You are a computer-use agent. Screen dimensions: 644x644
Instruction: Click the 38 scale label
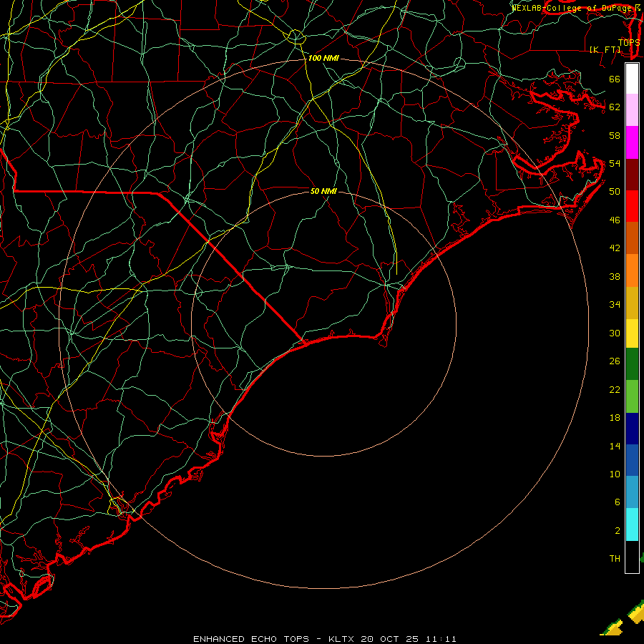pos(615,276)
